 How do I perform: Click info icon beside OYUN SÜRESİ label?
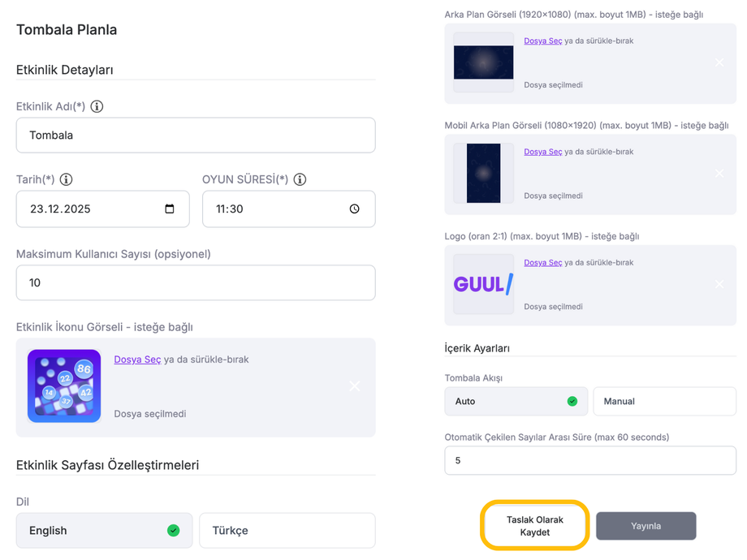[300, 179]
